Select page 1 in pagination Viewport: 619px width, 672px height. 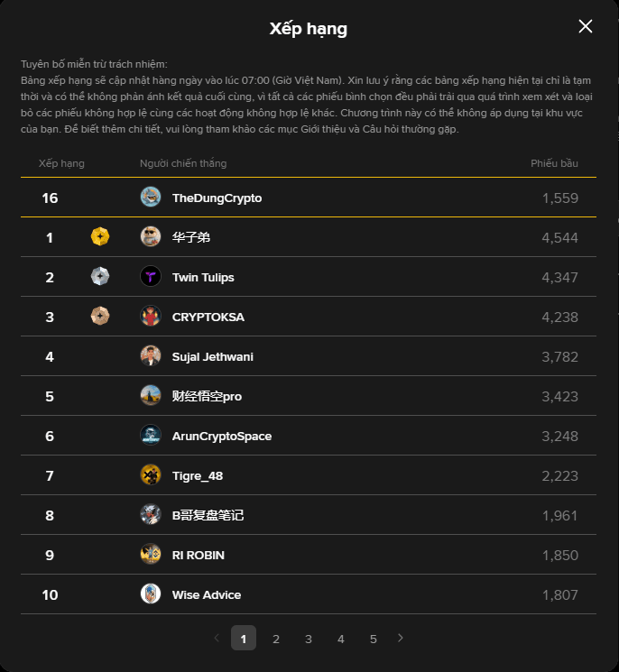tap(244, 638)
